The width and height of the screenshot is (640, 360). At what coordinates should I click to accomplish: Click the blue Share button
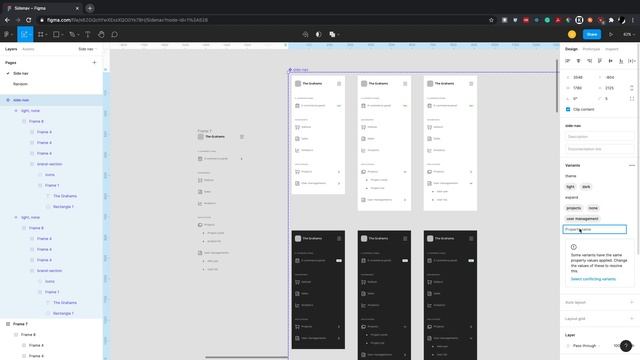click(592, 35)
